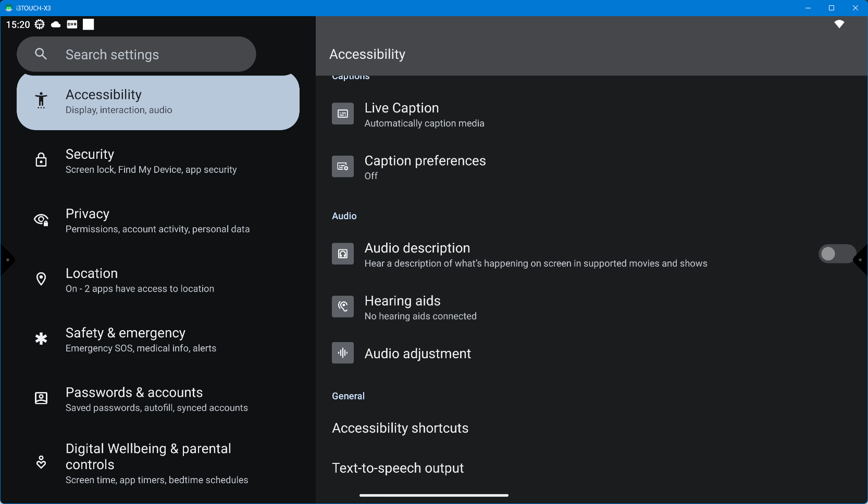The image size is (868, 504).
Task: Click the Wi-Fi status icon
Action: click(839, 24)
